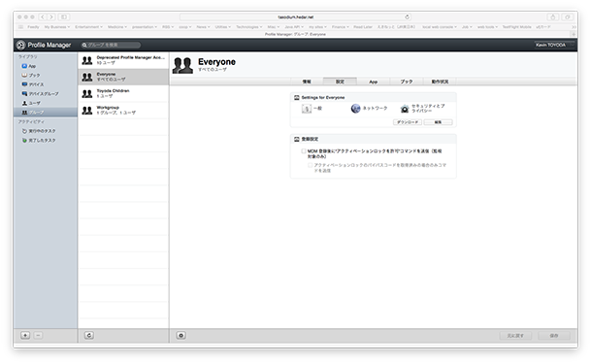591x364 pixels.
Task: Show 実行中のタスク active tasks
Action: (39, 131)
